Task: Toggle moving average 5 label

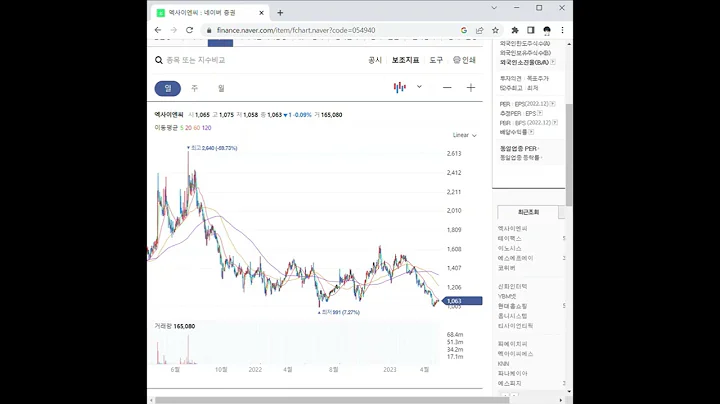Action: click(x=181, y=128)
